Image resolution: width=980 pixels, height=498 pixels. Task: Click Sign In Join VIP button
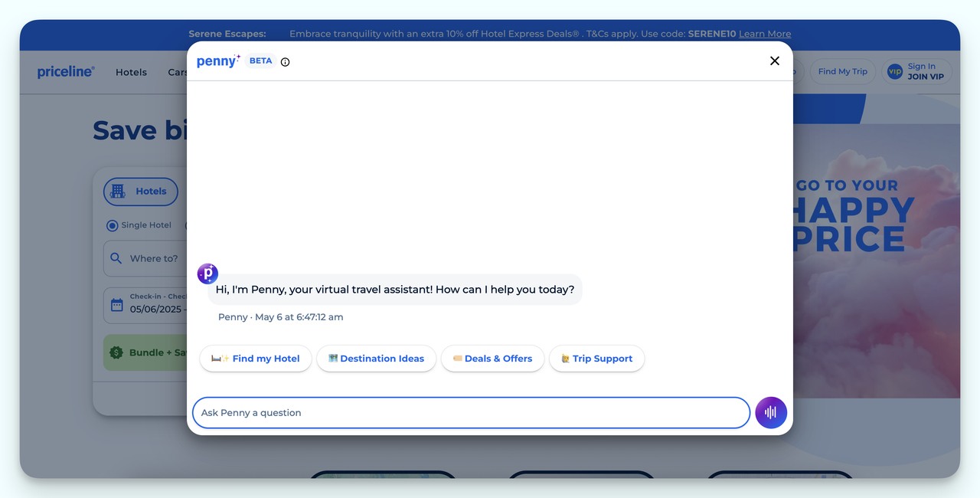click(917, 71)
